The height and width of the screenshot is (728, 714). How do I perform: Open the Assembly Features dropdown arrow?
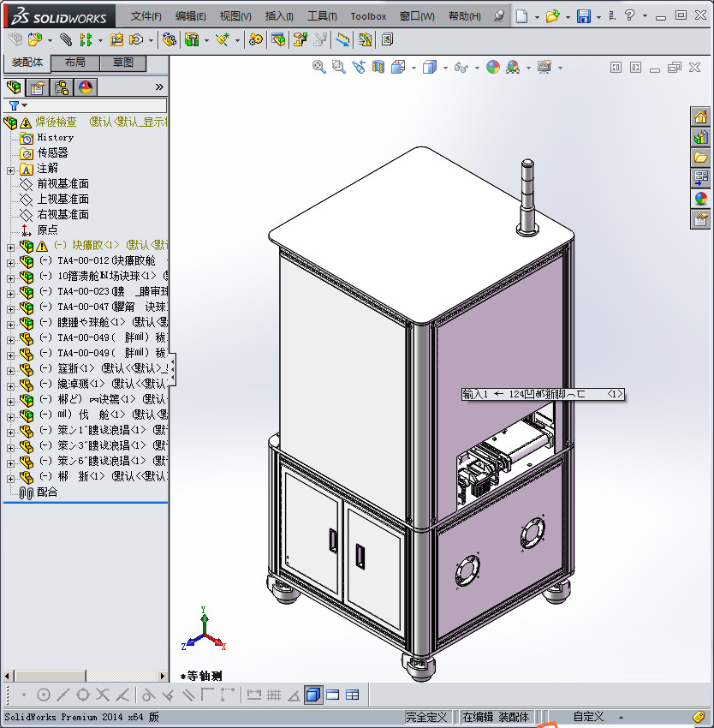click(206, 41)
